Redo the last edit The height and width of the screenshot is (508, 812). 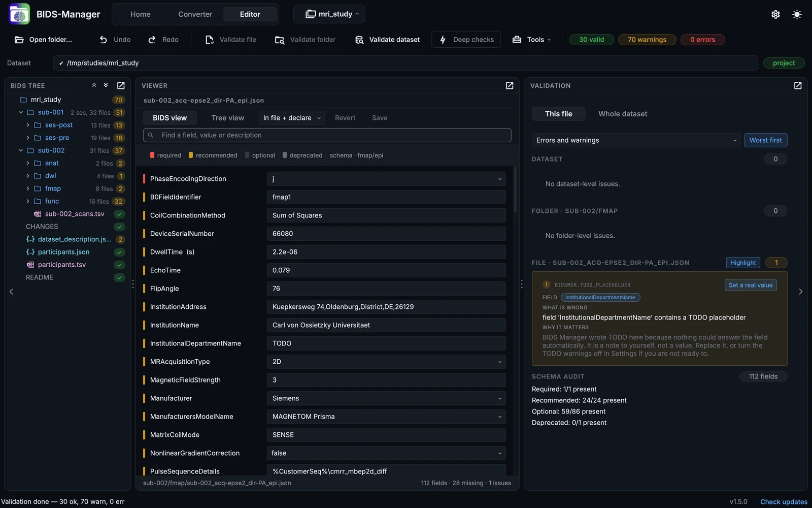(163, 40)
